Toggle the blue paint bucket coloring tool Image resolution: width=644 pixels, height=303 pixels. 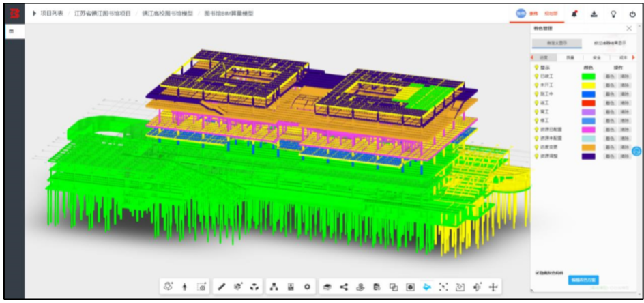pos(427,287)
